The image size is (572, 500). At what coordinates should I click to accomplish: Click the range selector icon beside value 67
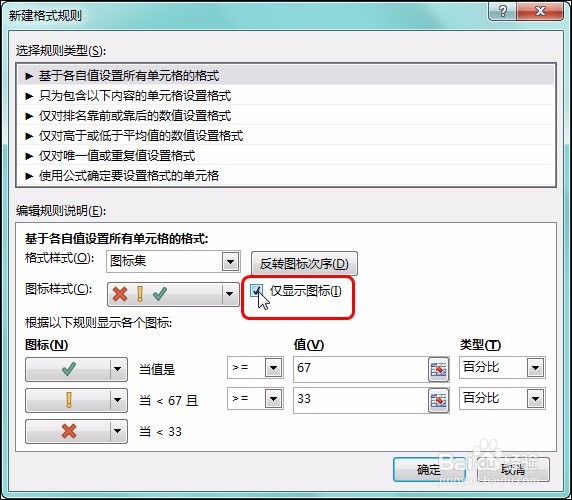(438, 369)
